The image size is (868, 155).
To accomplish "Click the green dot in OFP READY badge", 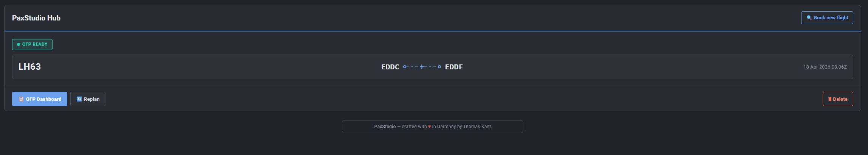I will click(19, 44).
